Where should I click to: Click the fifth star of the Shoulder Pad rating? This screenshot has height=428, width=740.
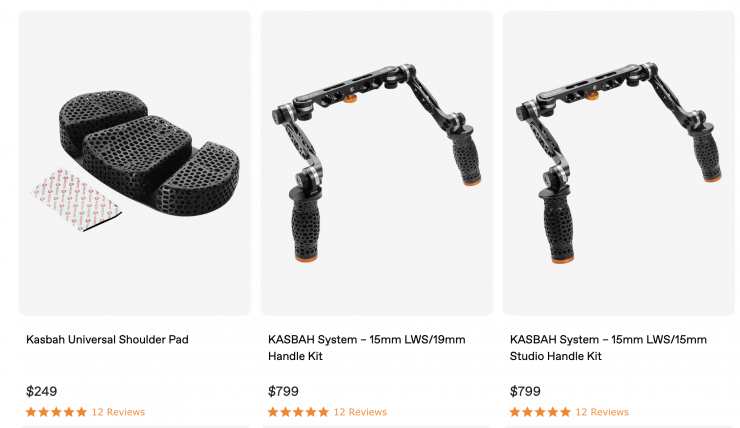82,412
